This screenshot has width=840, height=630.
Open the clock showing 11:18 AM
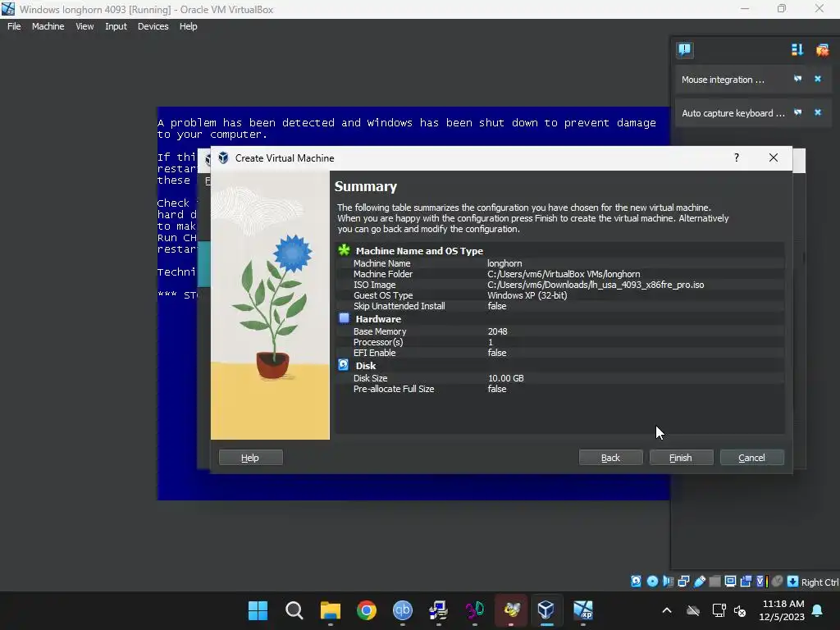pos(782,610)
